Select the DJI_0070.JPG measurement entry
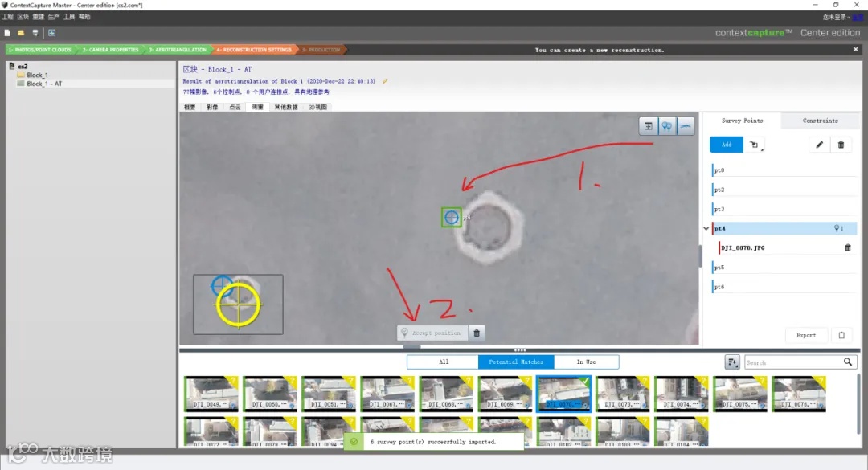The image size is (868, 470). pyautogui.click(x=743, y=248)
